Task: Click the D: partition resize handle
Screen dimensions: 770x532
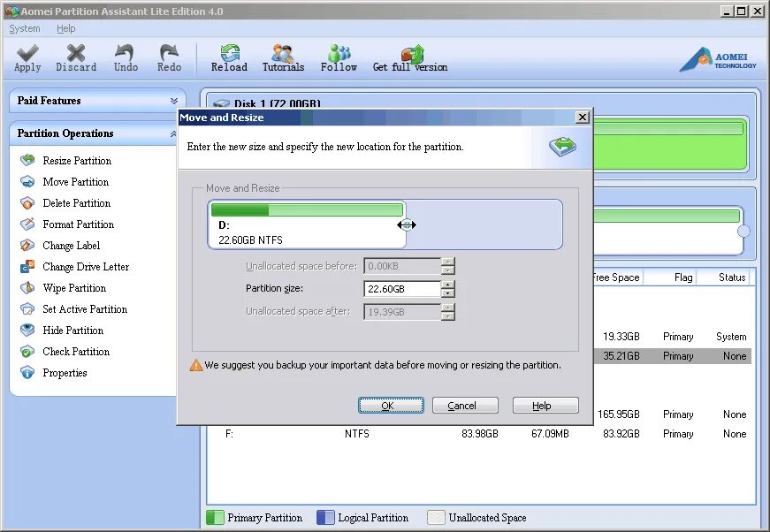Action: 406,224
